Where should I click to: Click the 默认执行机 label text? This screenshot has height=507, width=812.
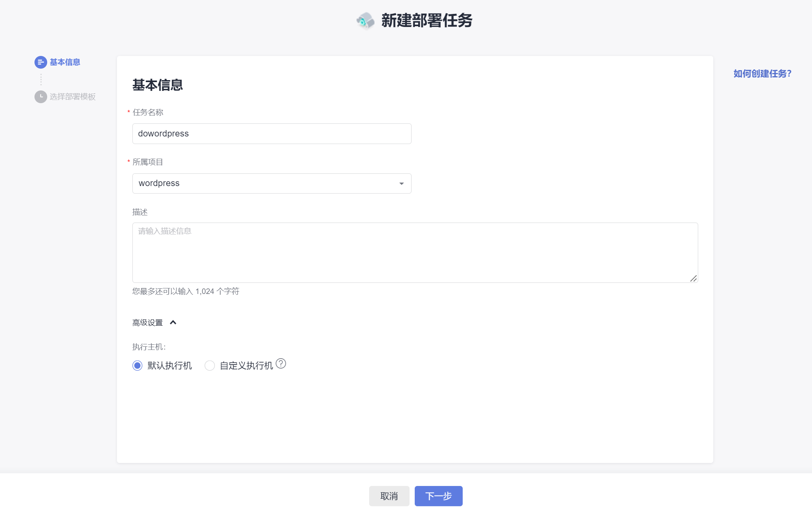tap(170, 365)
